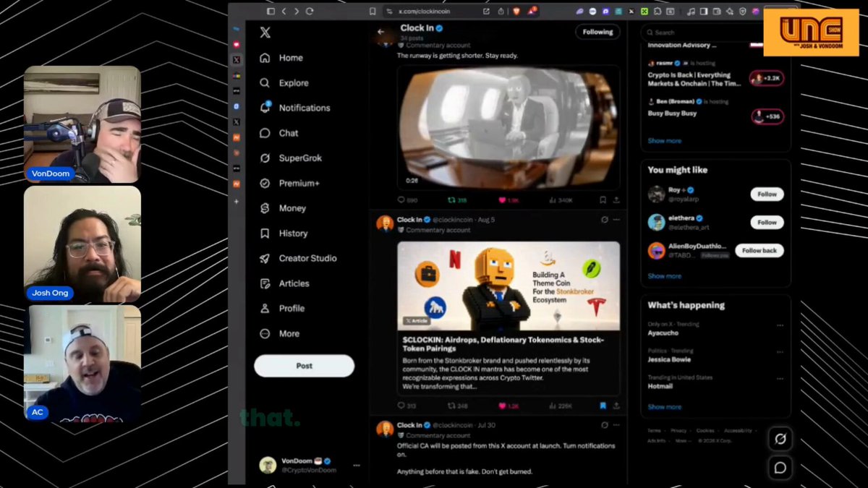The width and height of the screenshot is (868, 488).
Task: Click Grok icon on Aug 5 post
Action: (x=604, y=220)
